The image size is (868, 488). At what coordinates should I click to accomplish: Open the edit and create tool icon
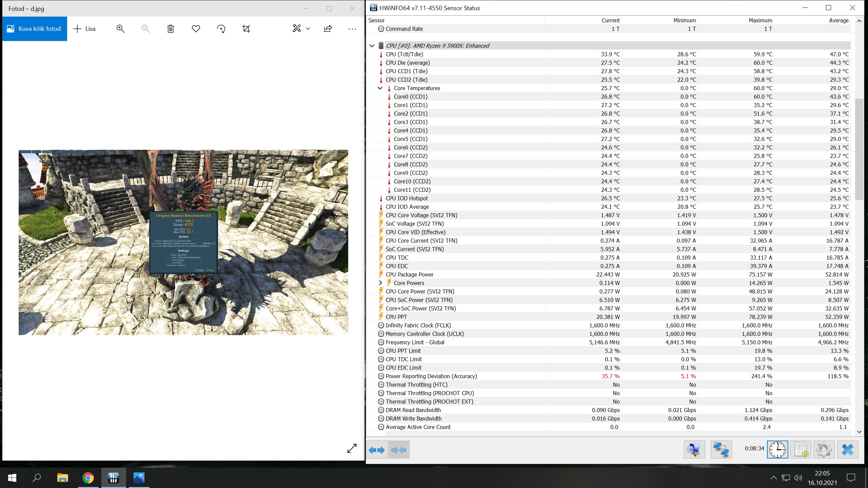[x=297, y=29]
